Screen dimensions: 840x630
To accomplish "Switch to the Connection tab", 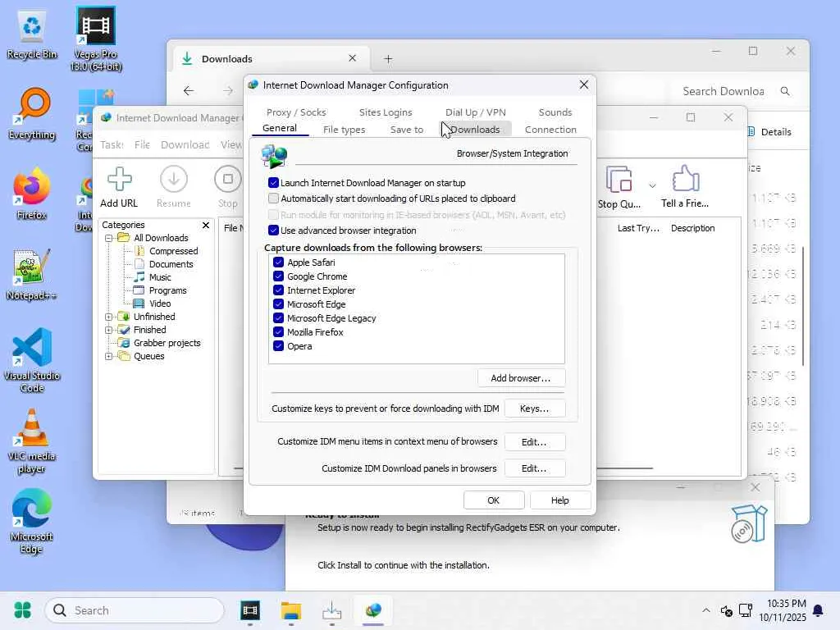I will 550,129.
